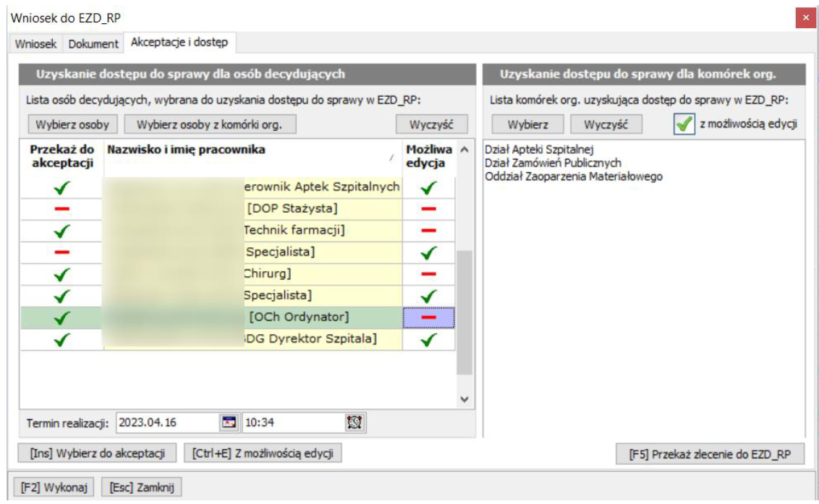Toggle acceptance checkmark for Chirurg row
Image resolution: width=819 pixels, height=504 pixels.
[61, 275]
